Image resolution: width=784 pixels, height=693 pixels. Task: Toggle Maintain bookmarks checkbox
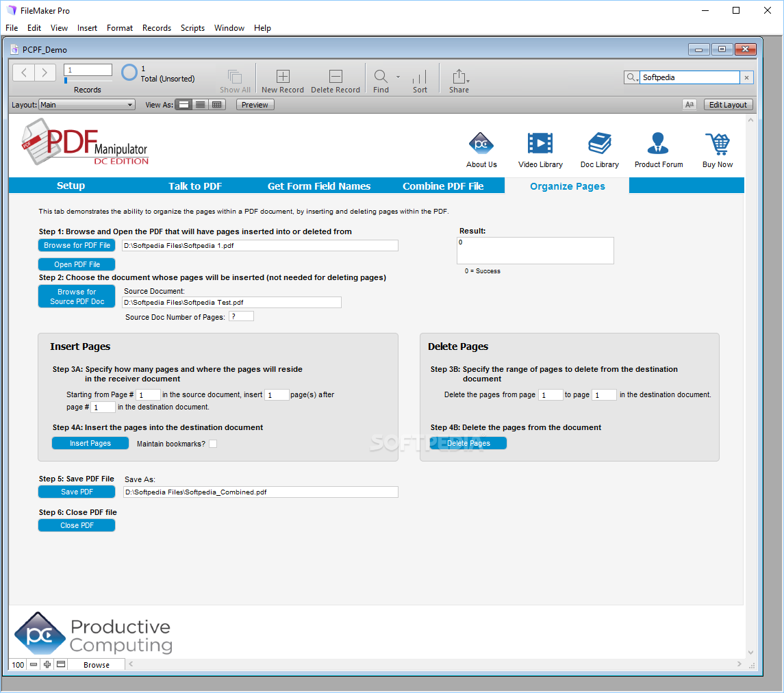coord(213,444)
